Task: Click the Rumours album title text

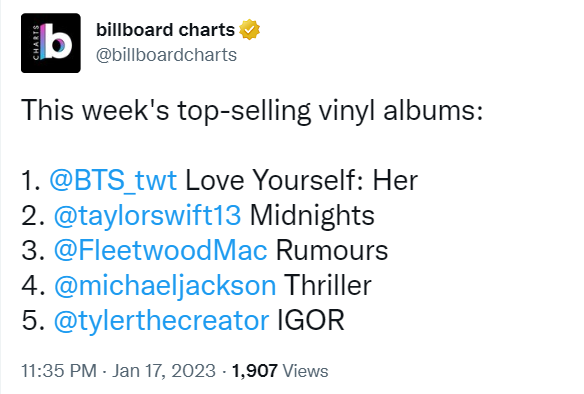Action: click(x=332, y=250)
